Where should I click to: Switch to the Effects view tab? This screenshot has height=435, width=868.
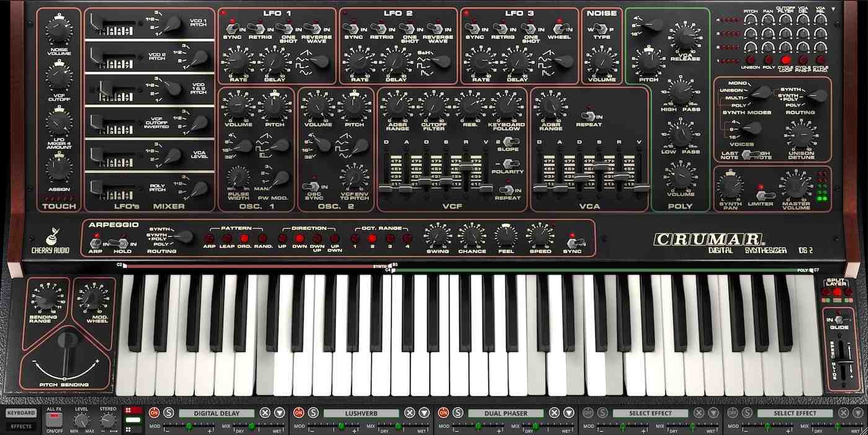coord(20,426)
